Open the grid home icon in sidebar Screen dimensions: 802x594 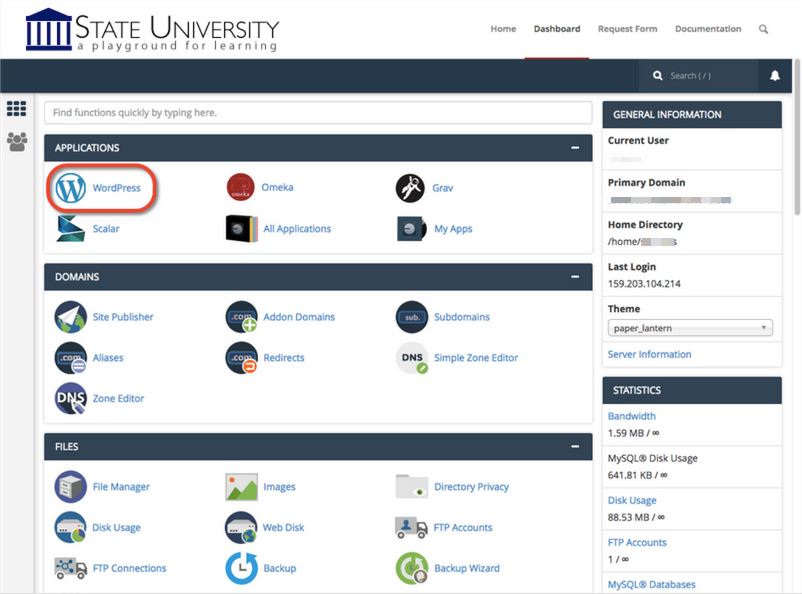[x=16, y=108]
